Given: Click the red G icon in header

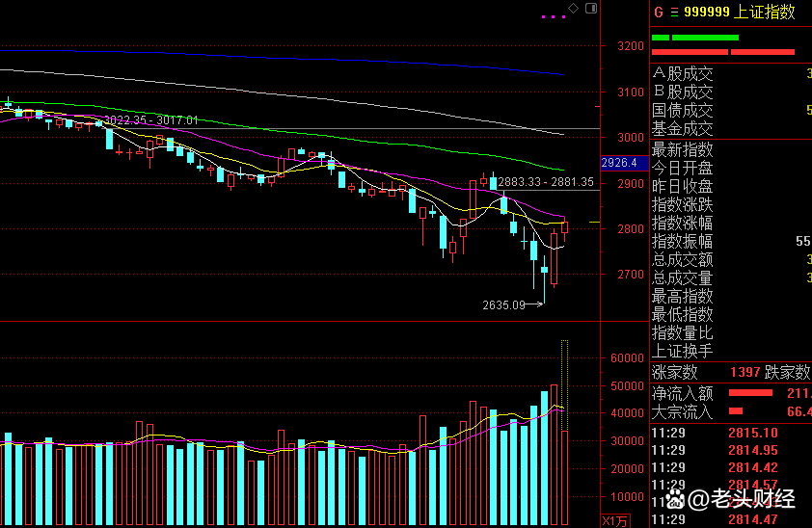Looking at the screenshot, I should click(x=659, y=13).
